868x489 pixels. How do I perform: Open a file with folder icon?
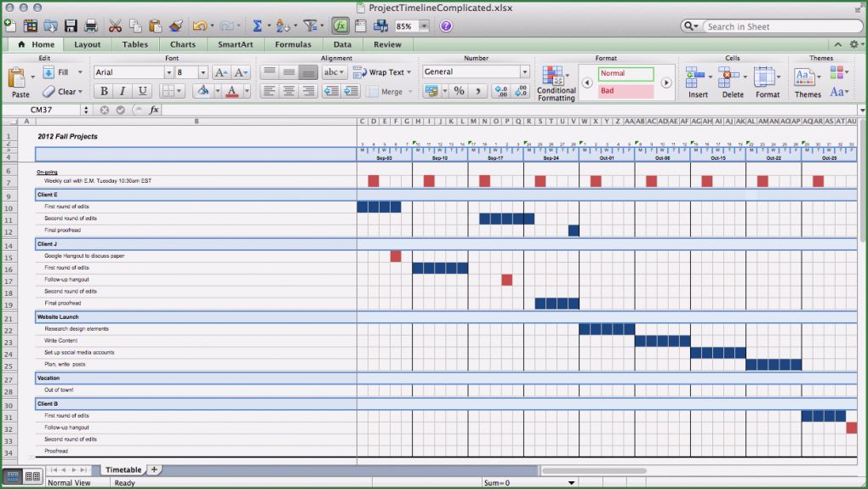pos(51,26)
